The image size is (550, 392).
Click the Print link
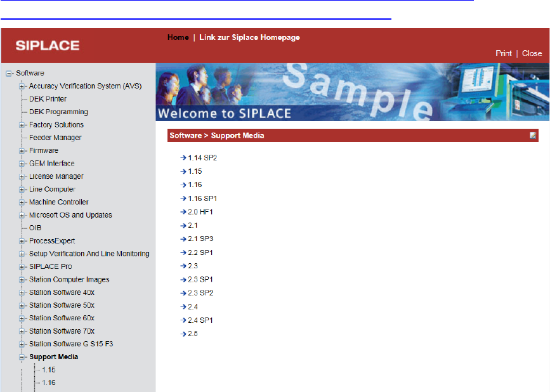tap(503, 53)
